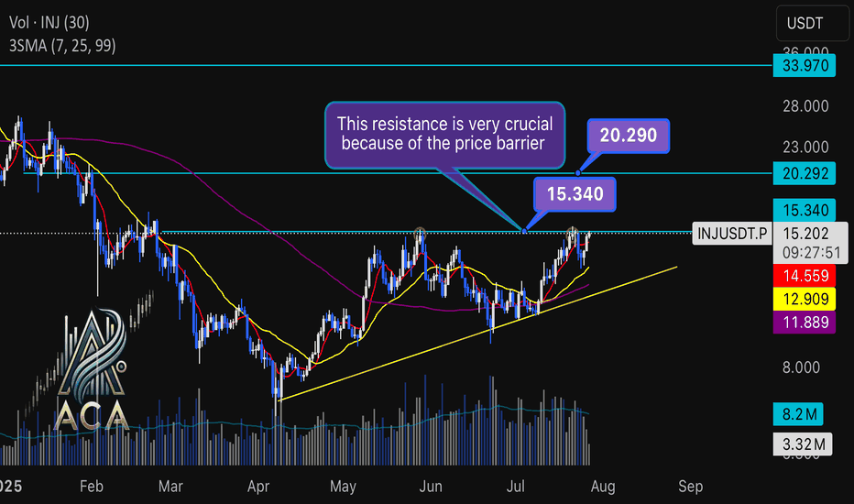Click the purple 11.889 SMA value label
The height and width of the screenshot is (504, 854).
click(805, 322)
